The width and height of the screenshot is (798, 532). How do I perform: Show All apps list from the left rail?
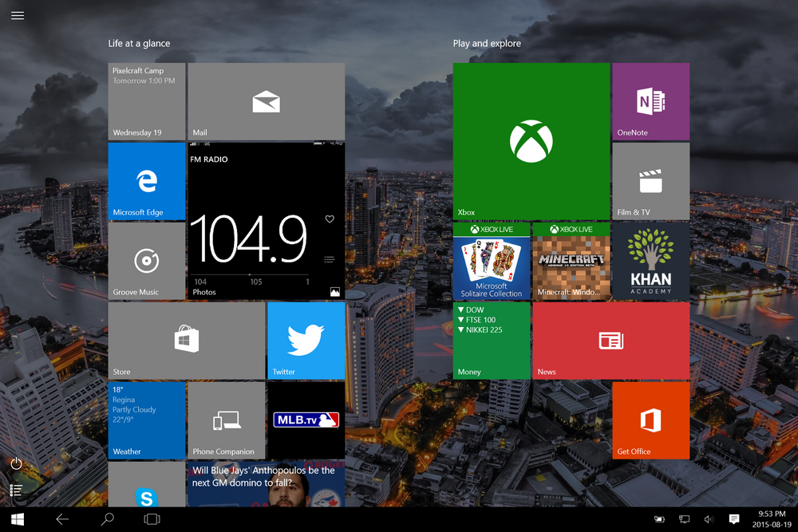(x=16, y=491)
